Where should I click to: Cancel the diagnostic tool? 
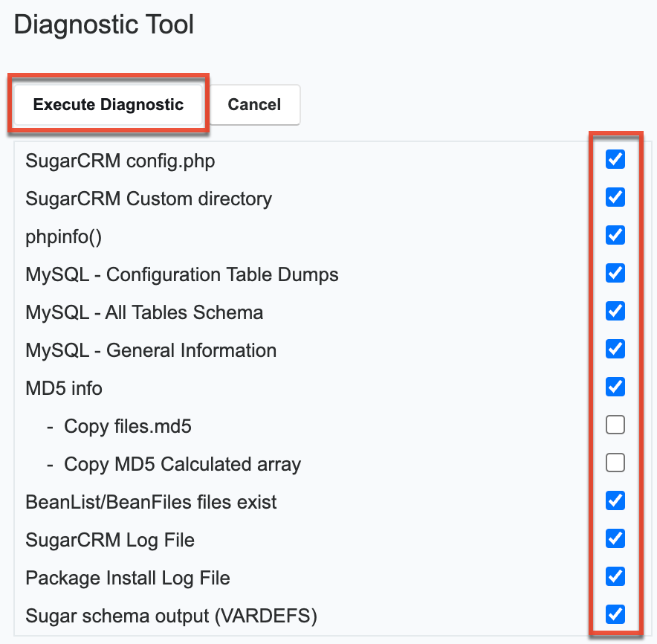[x=254, y=104]
